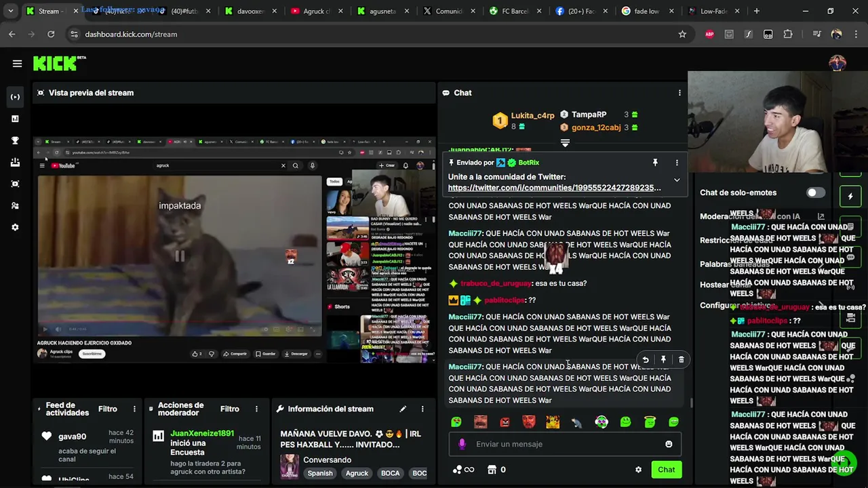Focus the Enviar un mensaje field
The height and width of the screenshot is (488, 868).
point(565,444)
